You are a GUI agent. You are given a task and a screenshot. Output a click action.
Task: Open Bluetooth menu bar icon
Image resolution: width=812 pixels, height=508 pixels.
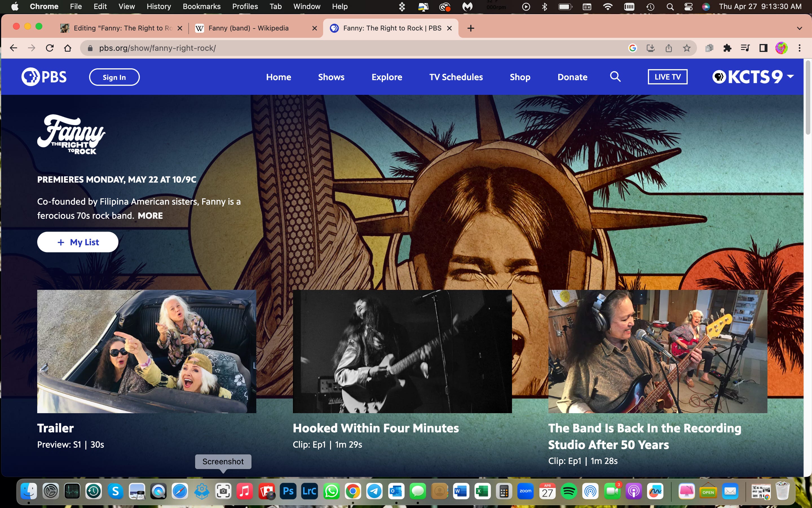pyautogui.click(x=545, y=6)
